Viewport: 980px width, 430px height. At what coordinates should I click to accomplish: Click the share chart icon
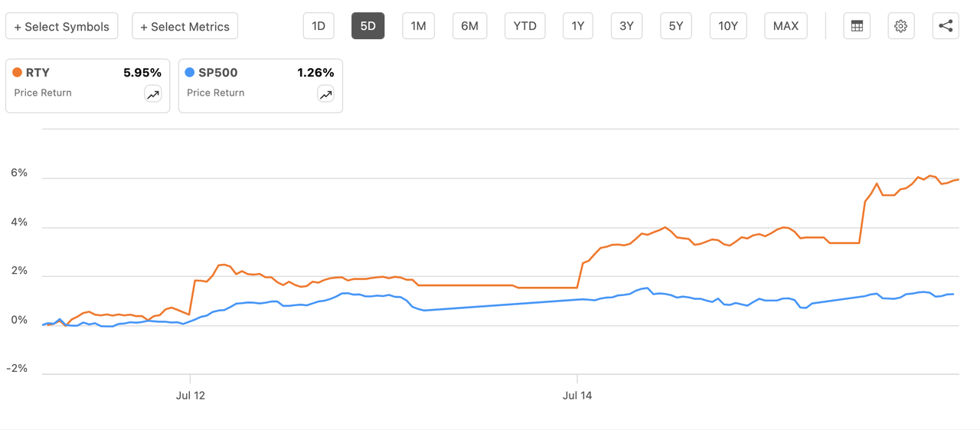(x=946, y=26)
